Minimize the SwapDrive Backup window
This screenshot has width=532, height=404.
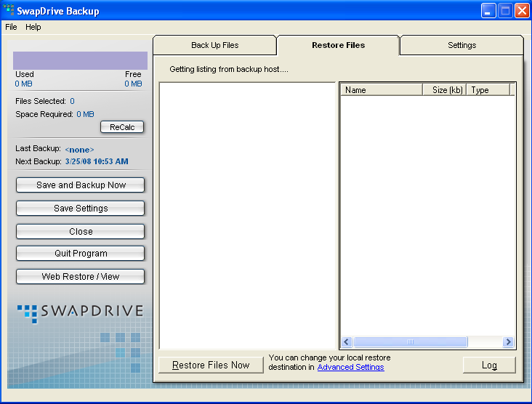tap(488, 11)
